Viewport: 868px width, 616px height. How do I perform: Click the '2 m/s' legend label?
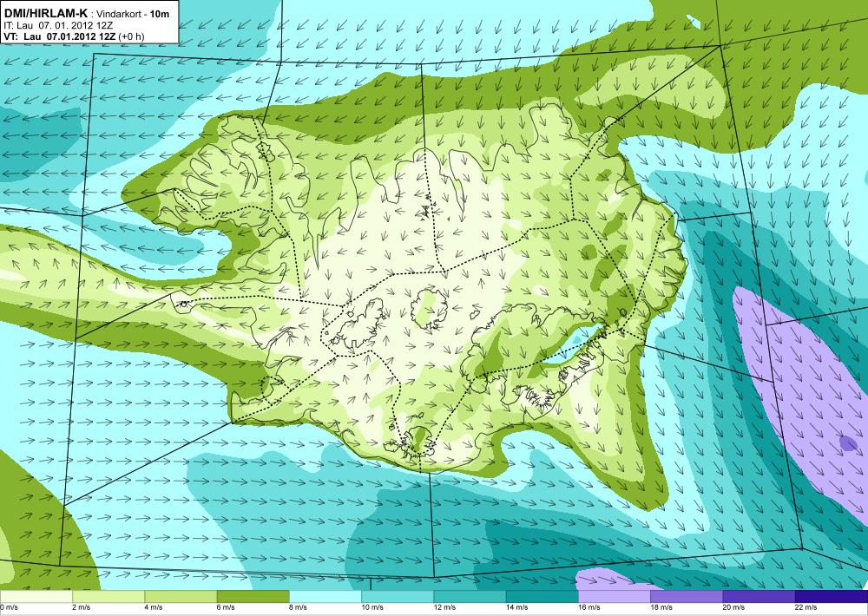click(82, 607)
